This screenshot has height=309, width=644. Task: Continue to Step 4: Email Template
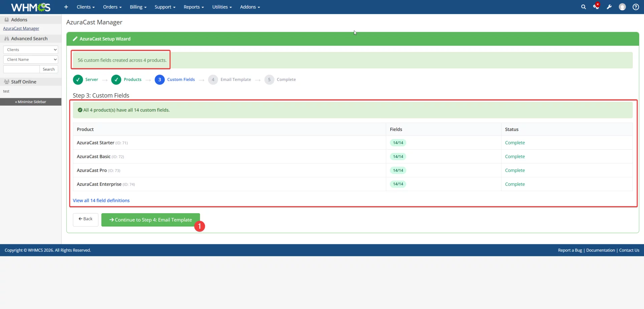(x=151, y=220)
